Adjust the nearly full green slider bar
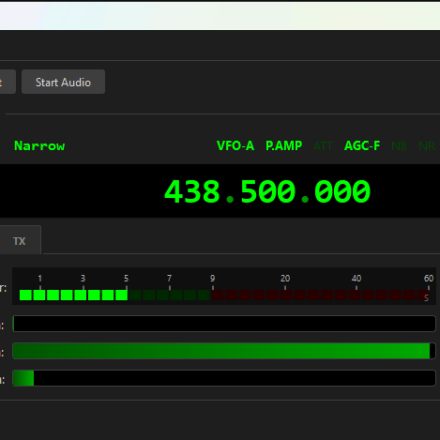 coord(224,351)
